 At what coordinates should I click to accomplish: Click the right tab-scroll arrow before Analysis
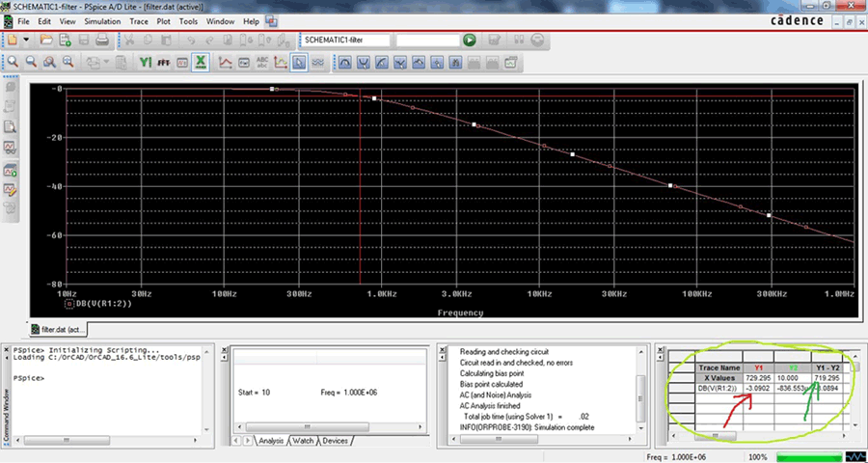(246, 441)
